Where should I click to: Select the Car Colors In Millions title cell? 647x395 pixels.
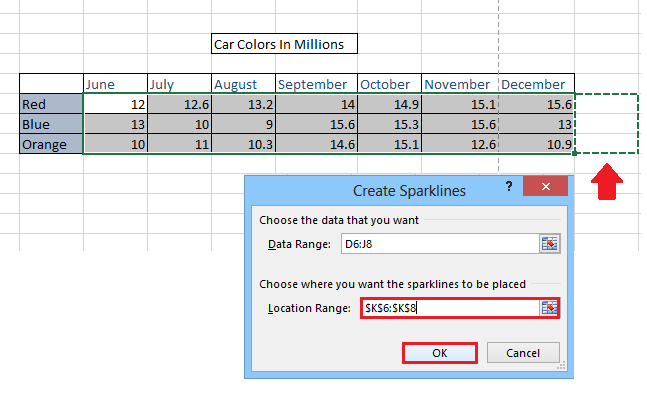click(284, 44)
